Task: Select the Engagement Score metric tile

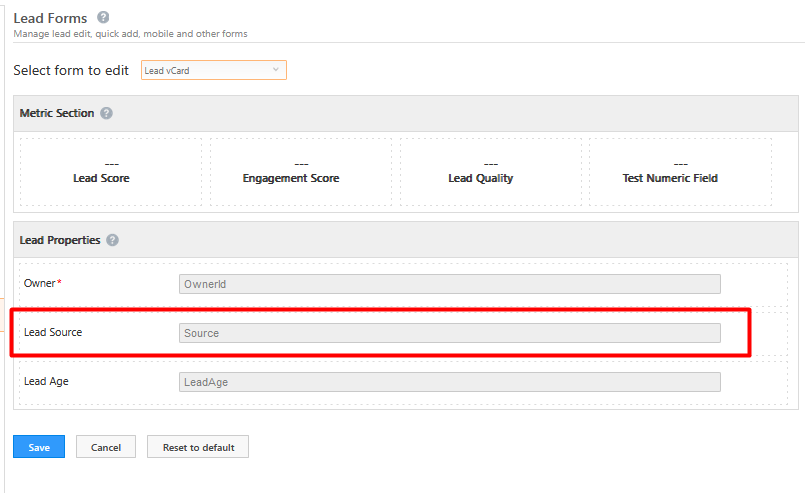Action: click(x=291, y=172)
